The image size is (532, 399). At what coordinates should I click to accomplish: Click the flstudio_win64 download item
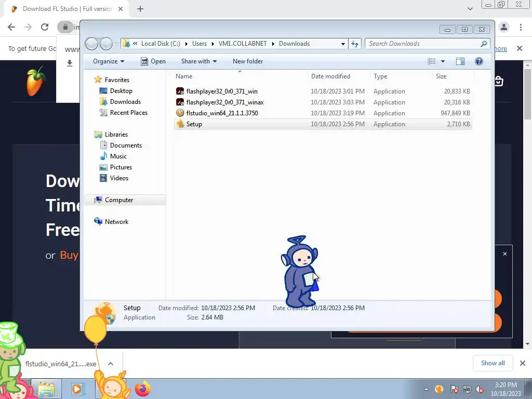[60, 364]
